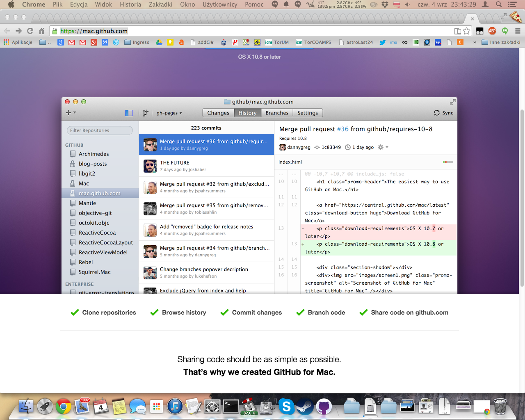Open the Ingress bookmarks folder
The width and height of the screenshot is (525, 420).
tap(137, 42)
